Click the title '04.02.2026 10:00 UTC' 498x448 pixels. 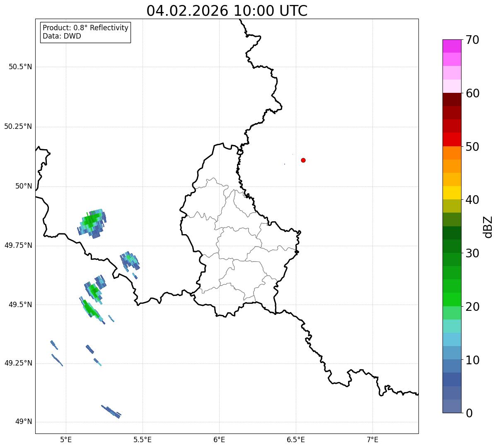[x=227, y=11]
